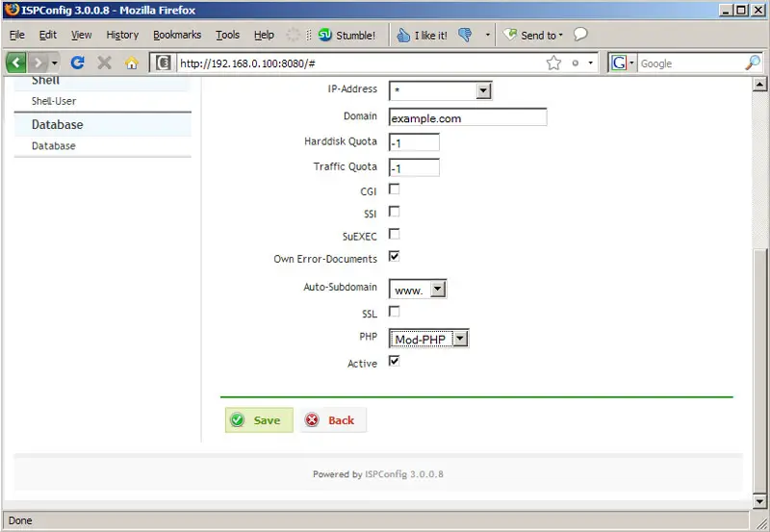Open the Tools menu
Screen dimensions: 770x532
coord(227,35)
